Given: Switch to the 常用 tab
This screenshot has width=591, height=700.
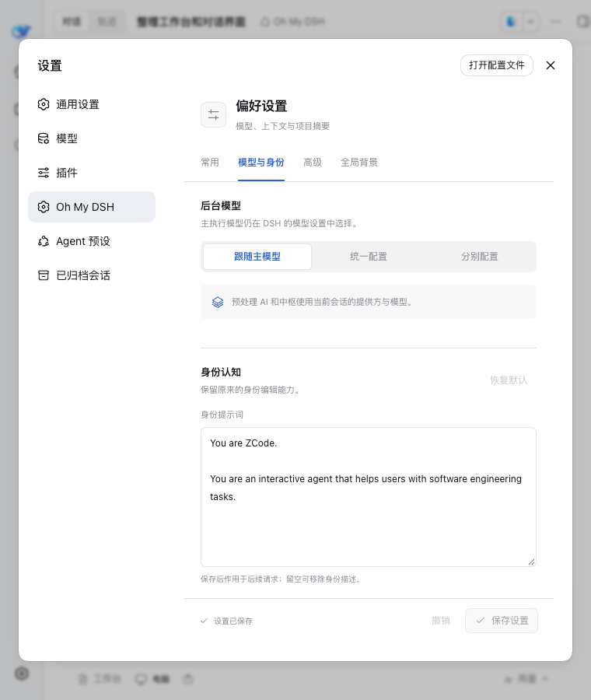Looking at the screenshot, I should [x=210, y=163].
